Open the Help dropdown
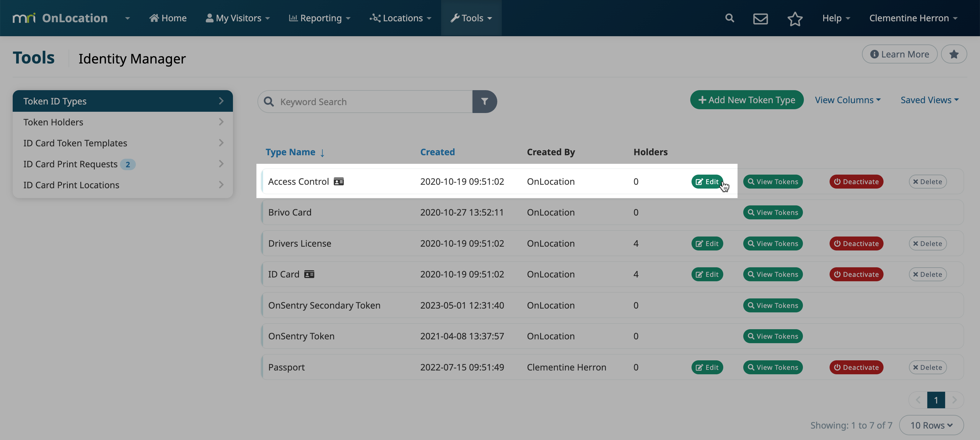This screenshot has height=440, width=980. click(x=836, y=18)
